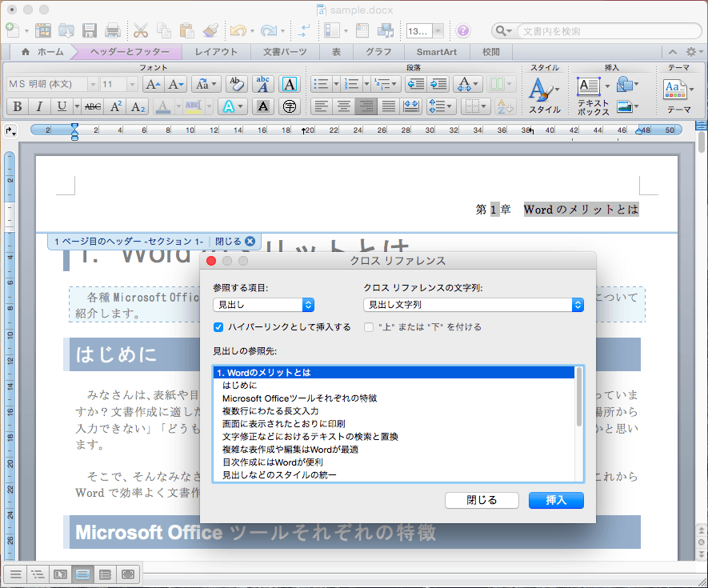708x588 pixels.
Task: Click the bulleted list icon
Action: coord(322,84)
